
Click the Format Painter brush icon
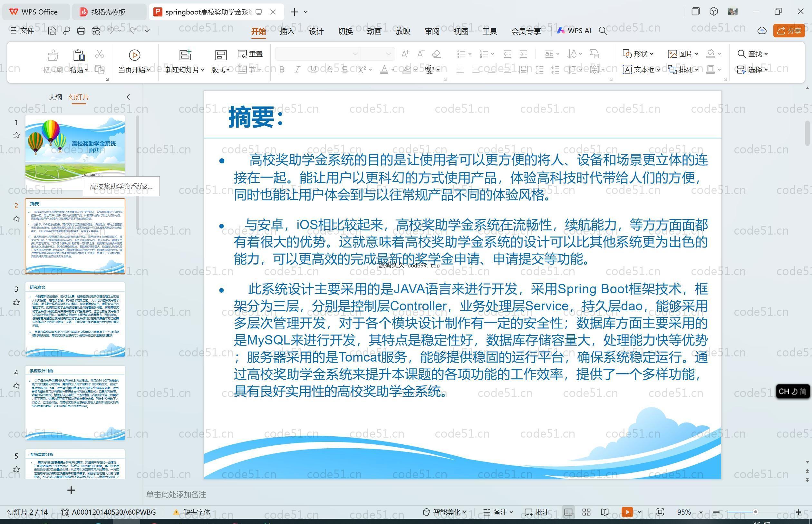tap(53, 54)
